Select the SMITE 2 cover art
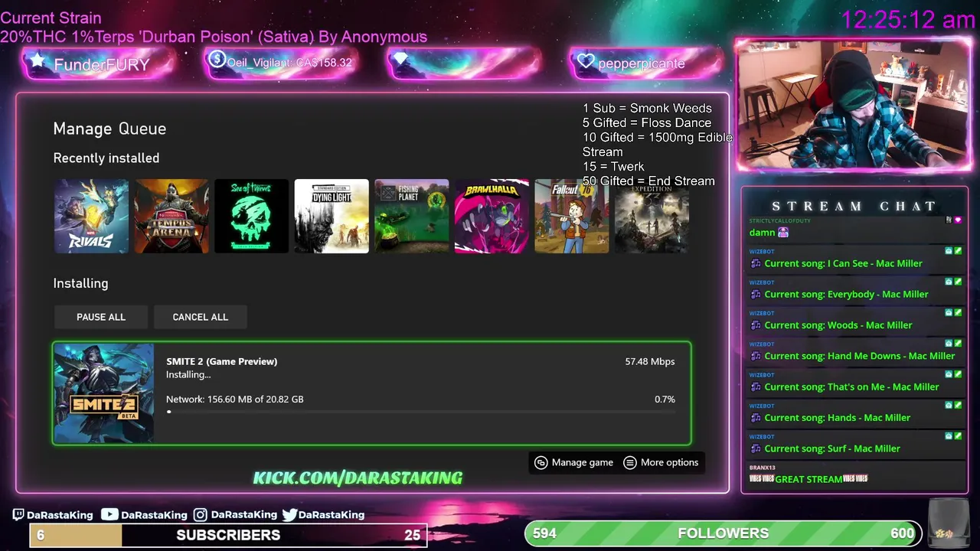 tap(104, 393)
